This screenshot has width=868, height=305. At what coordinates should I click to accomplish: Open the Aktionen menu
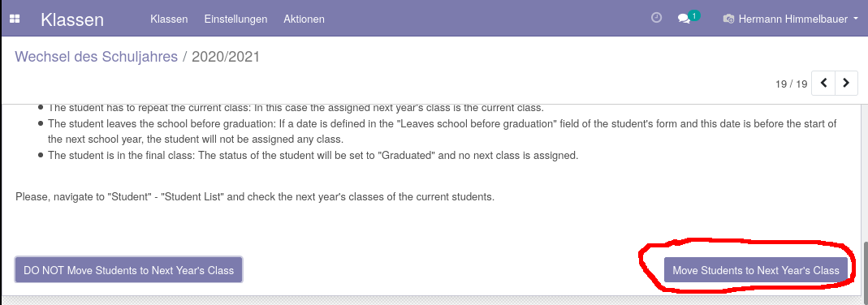(x=304, y=19)
